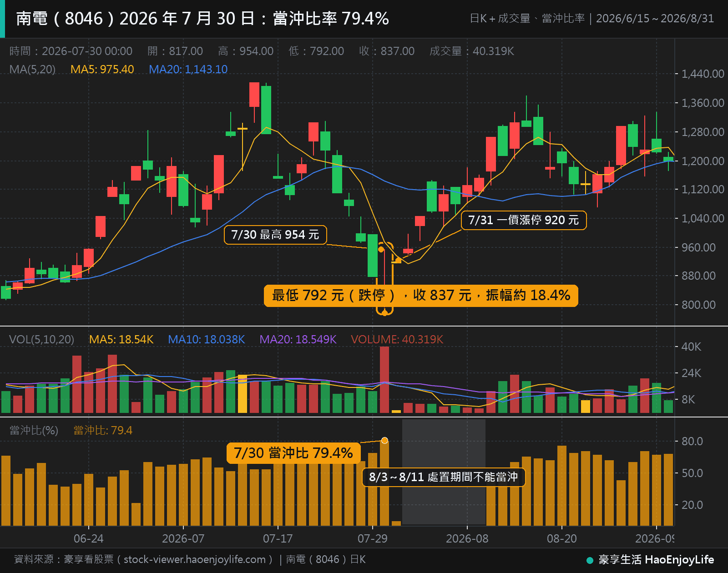Click the "7/31 一價漲停 920 元" annotation
Viewport: 728px width, 573px height.
pos(524,220)
